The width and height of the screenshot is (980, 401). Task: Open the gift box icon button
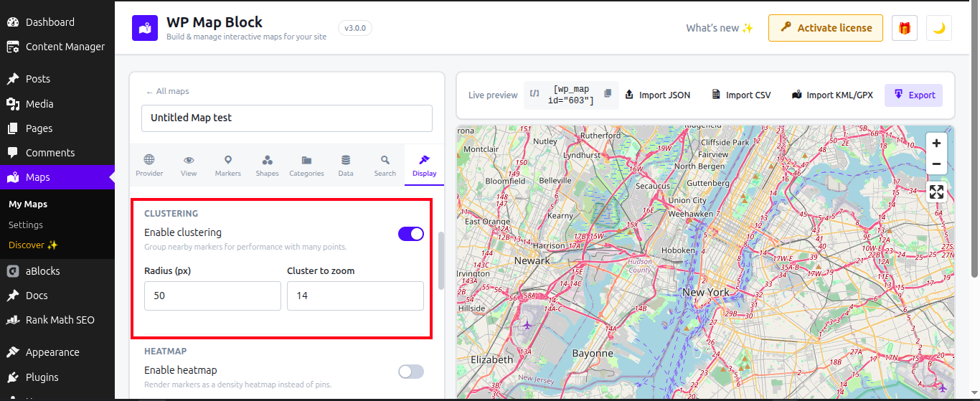tap(905, 28)
